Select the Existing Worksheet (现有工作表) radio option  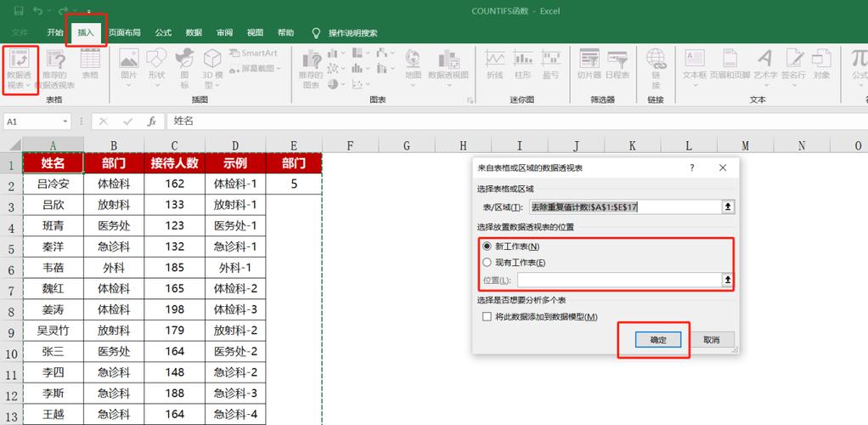[x=488, y=262]
